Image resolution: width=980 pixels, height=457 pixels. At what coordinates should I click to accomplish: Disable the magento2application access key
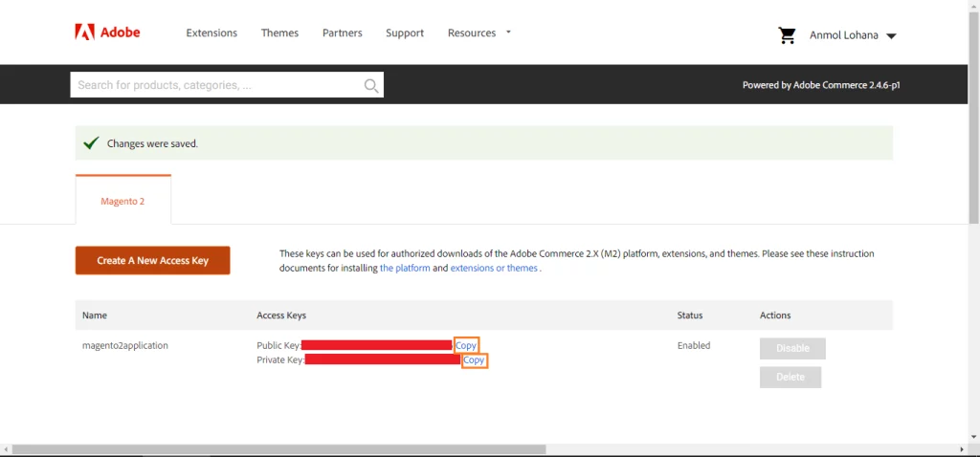pos(792,348)
